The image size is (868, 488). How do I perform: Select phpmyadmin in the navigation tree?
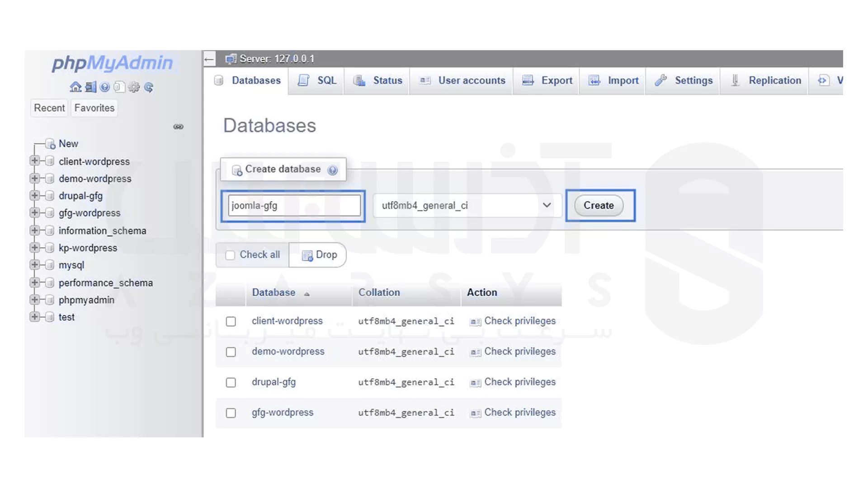point(86,300)
